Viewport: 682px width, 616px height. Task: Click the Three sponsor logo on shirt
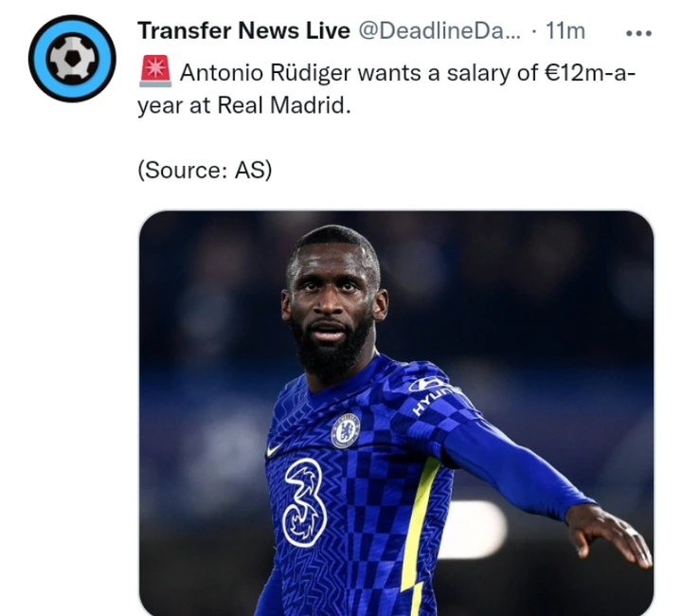305,502
